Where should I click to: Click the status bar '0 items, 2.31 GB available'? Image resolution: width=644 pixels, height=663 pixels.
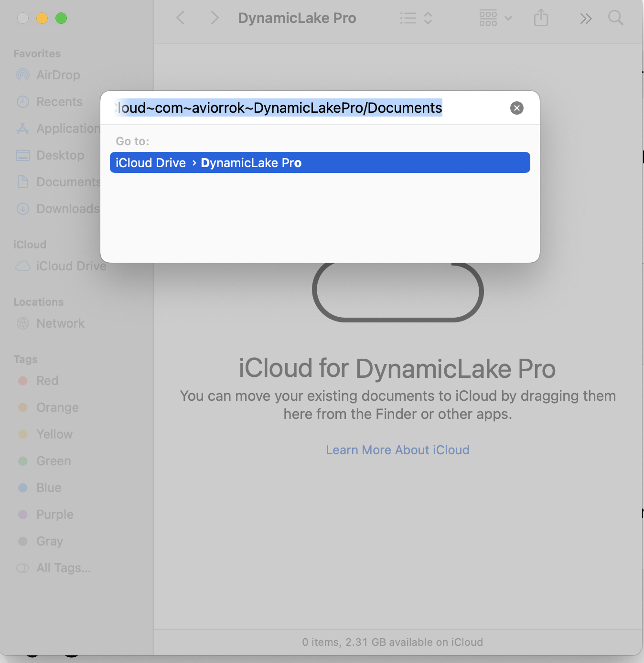point(392,642)
